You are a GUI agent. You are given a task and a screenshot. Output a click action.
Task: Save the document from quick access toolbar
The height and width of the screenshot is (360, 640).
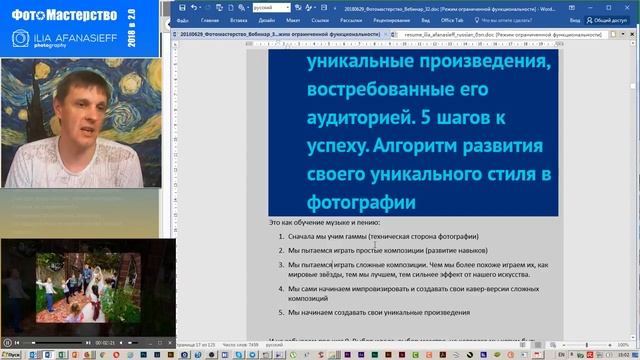click(x=182, y=8)
